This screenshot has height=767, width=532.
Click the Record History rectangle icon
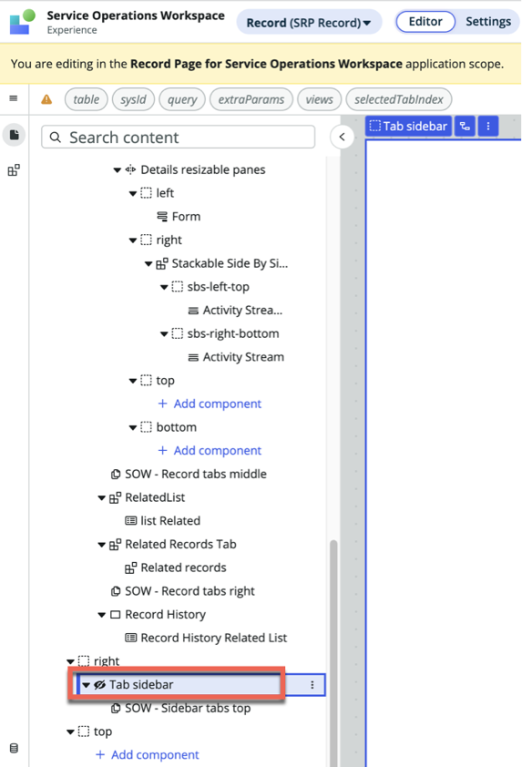click(x=115, y=614)
